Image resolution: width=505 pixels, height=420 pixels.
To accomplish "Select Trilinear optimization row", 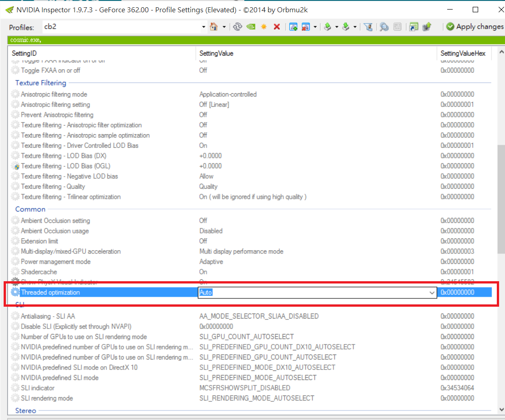I will click(x=251, y=197).
